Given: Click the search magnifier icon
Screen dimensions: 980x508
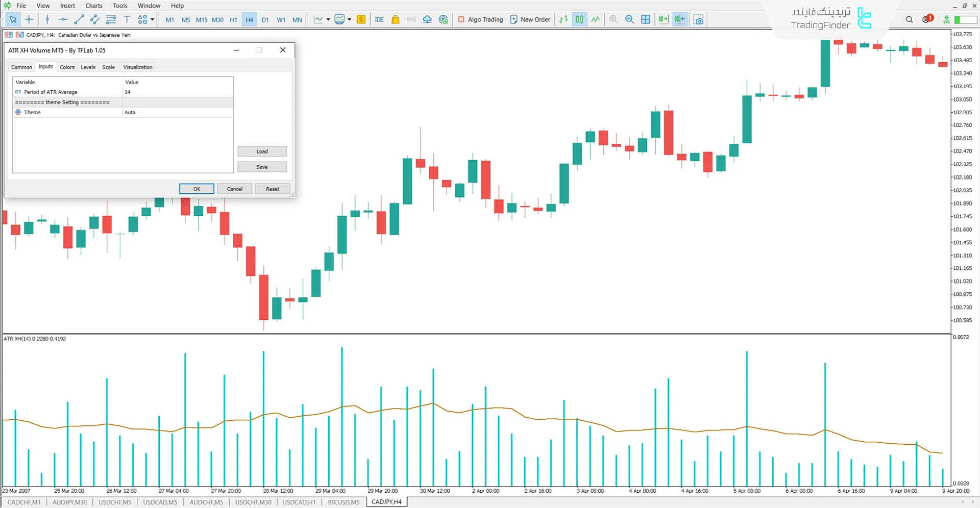Looking at the screenshot, I should point(909,19).
